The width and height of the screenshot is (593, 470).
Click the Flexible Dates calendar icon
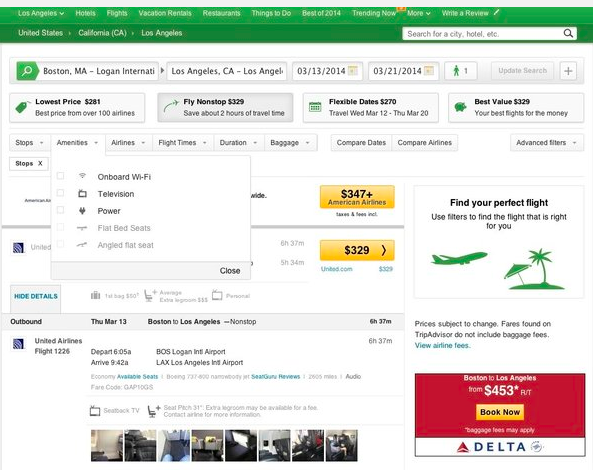[315, 107]
